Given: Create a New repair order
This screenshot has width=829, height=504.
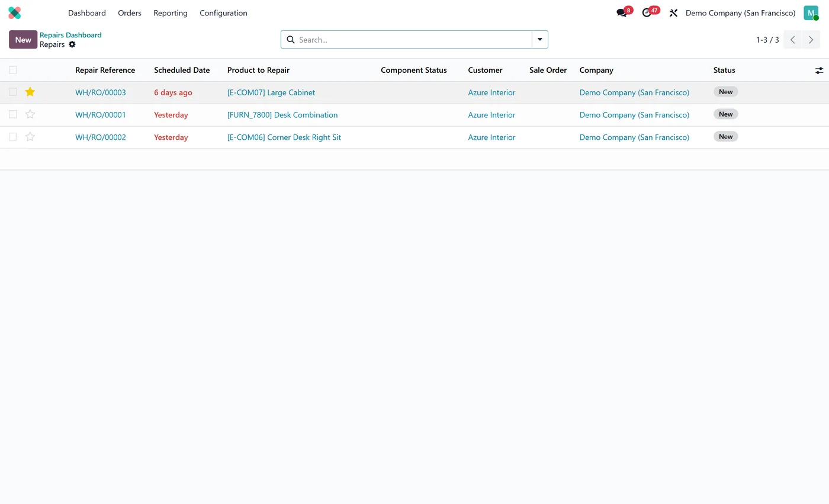Looking at the screenshot, I should click(23, 40).
